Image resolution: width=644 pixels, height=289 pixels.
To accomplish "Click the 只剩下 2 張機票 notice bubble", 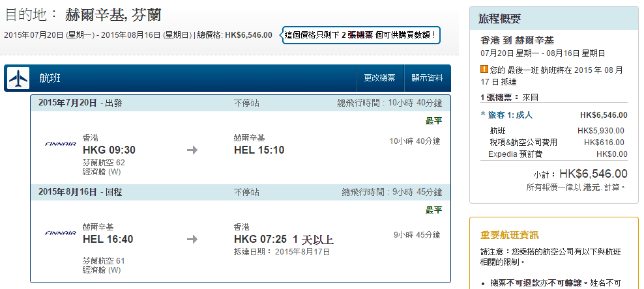I will (360, 34).
